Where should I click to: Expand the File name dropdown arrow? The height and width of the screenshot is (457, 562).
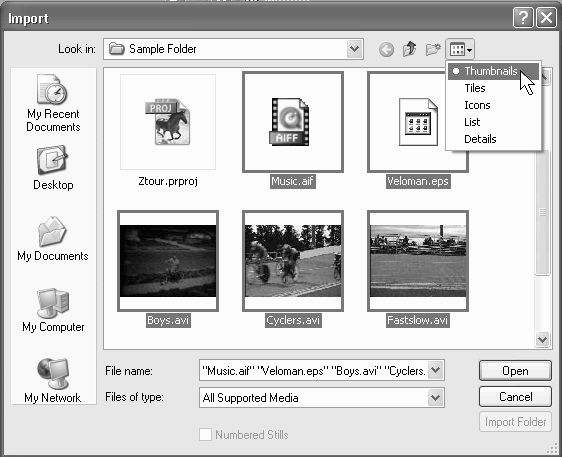point(435,370)
